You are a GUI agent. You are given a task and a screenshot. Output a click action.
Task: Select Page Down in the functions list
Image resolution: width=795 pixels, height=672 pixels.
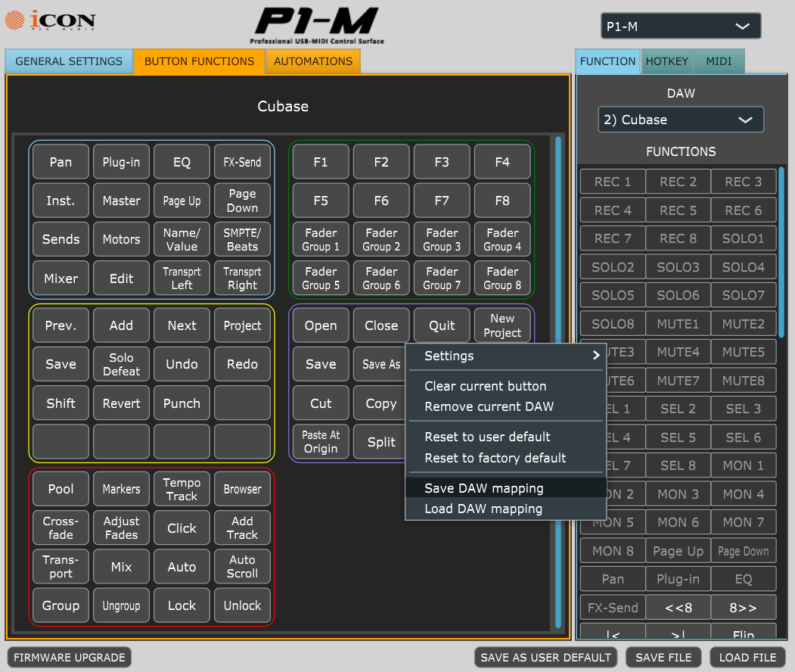pos(744,551)
